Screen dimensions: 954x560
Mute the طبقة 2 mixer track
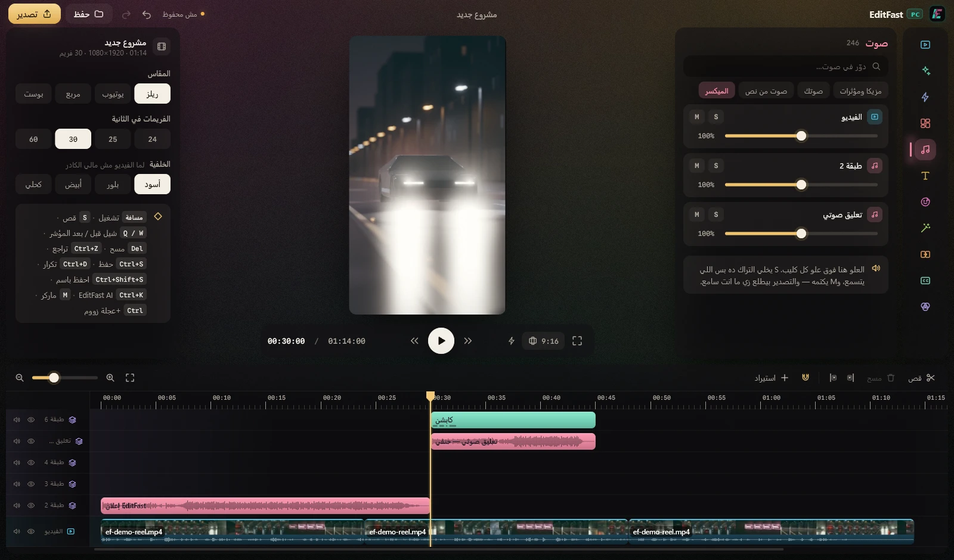[696, 166]
